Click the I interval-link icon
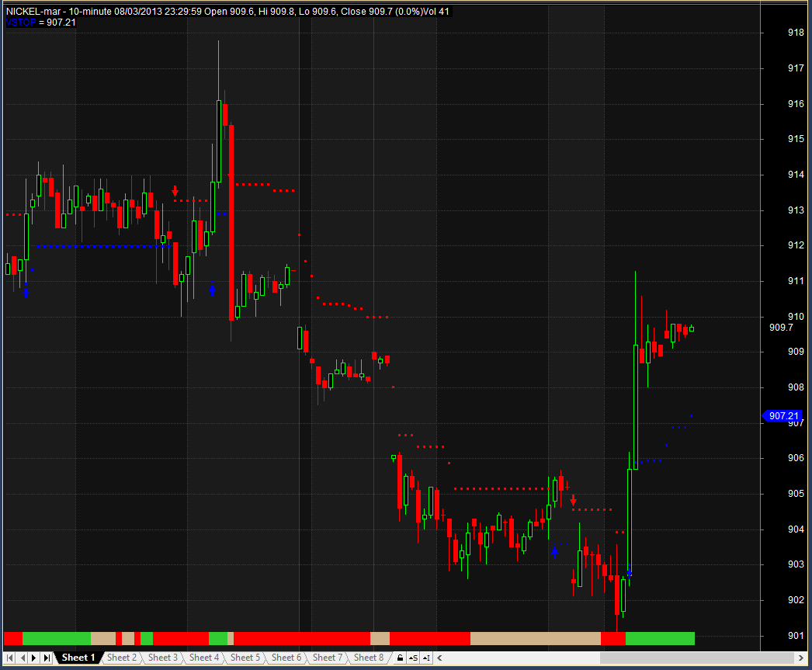The width and height of the screenshot is (812, 670). (x=425, y=658)
